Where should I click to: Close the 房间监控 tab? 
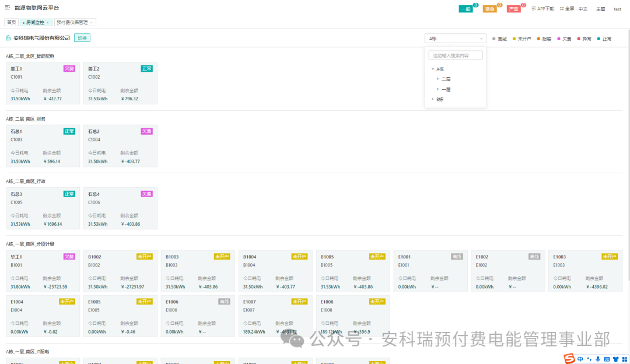(47, 23)
